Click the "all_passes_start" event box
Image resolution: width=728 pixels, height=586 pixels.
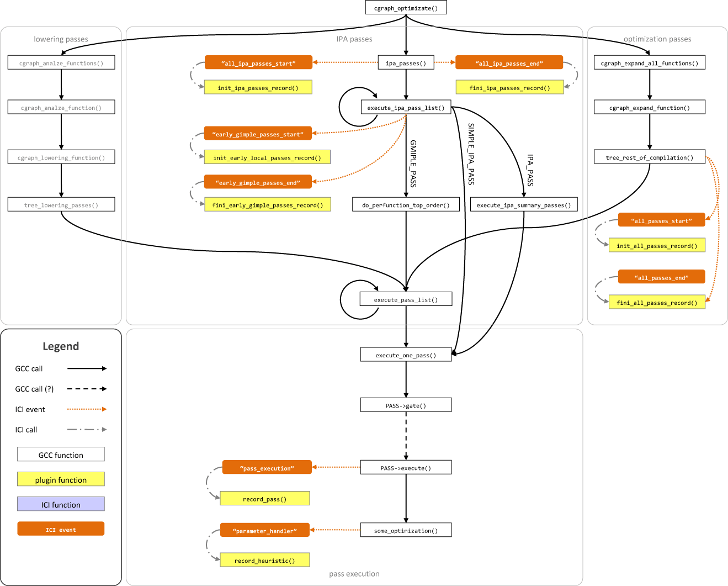coord(661,220)
